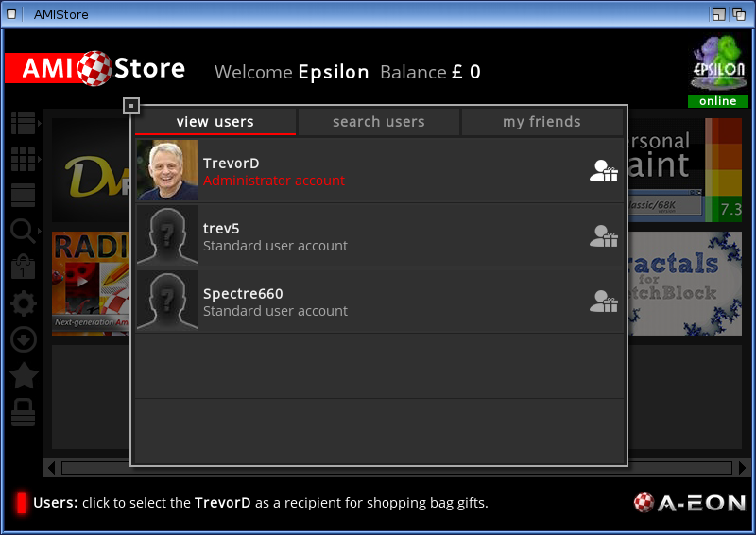The image size is (756, 535).
Task: Select the gift icon for TrevorD
Action: click(603, 171)
